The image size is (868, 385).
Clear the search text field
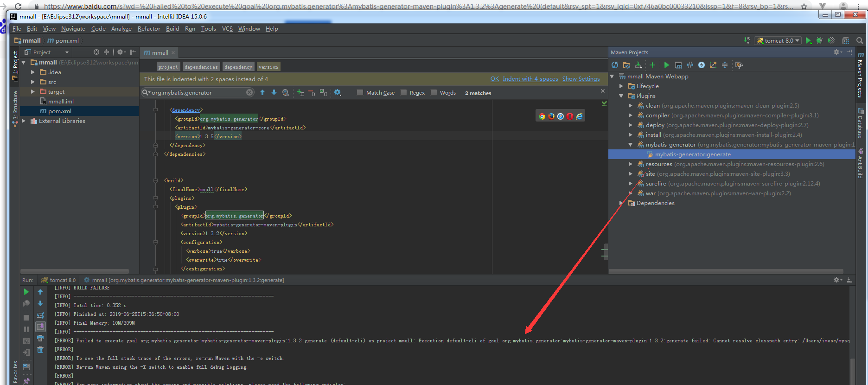point(249,92)
